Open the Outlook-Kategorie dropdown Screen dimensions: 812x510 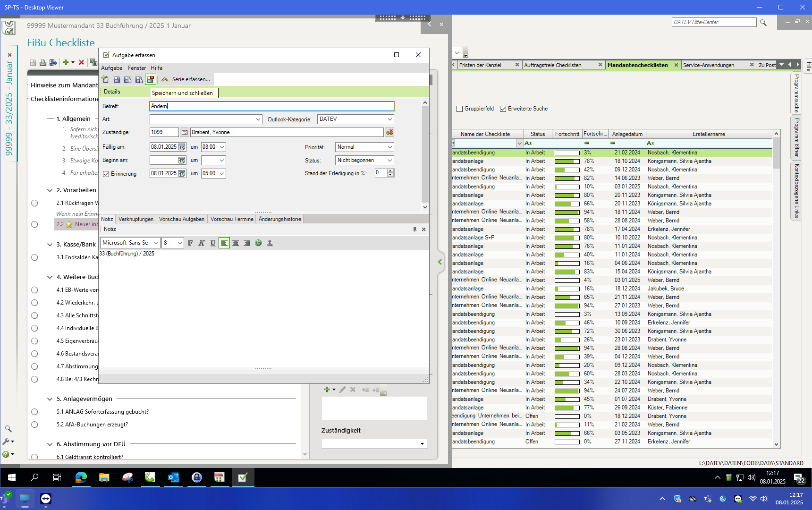coord(389,119)
